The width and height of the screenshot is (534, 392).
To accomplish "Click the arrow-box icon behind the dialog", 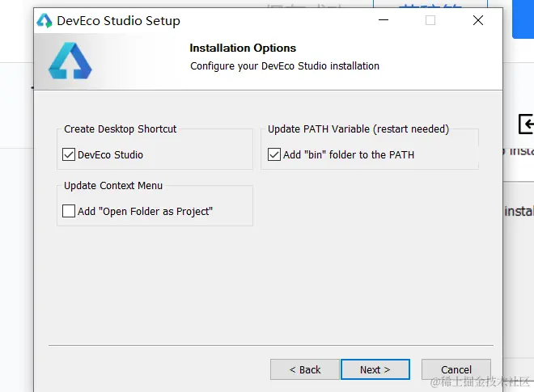I will 526,124.
